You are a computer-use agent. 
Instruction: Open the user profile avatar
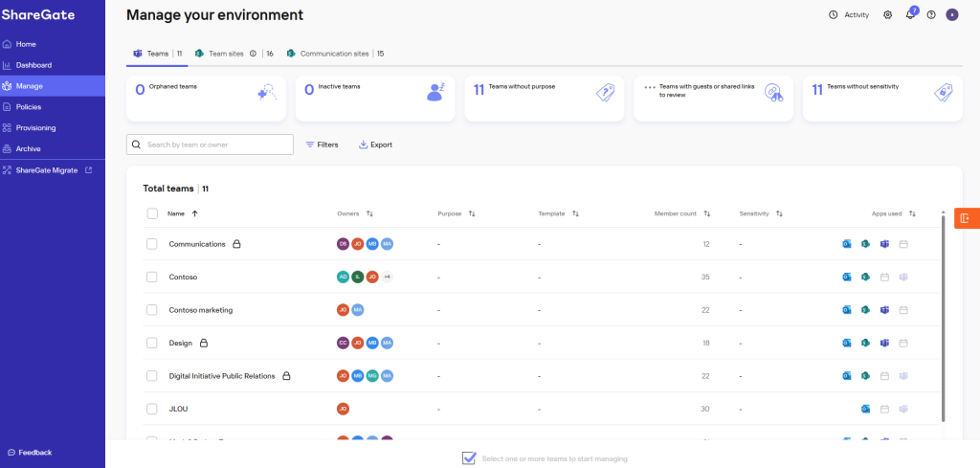(952, 15)
